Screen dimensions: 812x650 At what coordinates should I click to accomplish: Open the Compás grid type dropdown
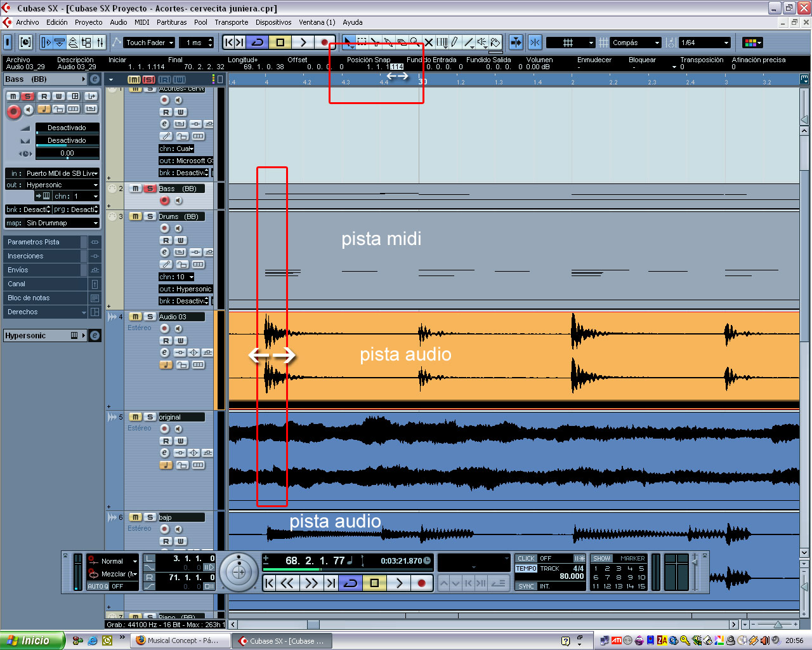click(636, 43)
